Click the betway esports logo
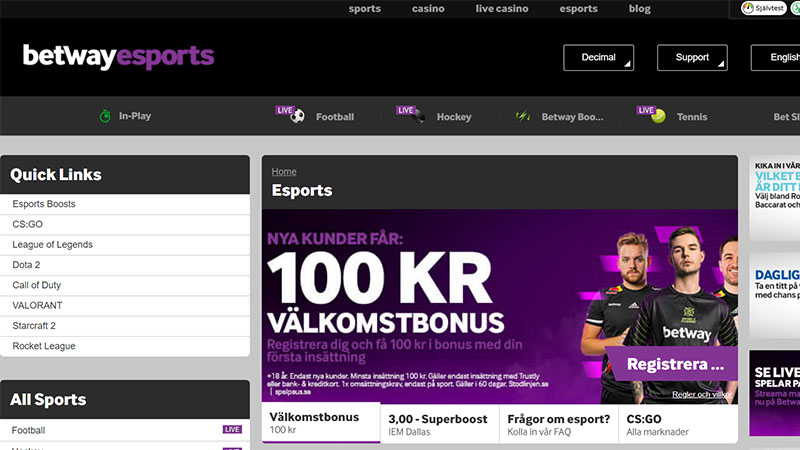Image resolution: width=800 pixels, height=450 pixels. (x=118, y=56)
